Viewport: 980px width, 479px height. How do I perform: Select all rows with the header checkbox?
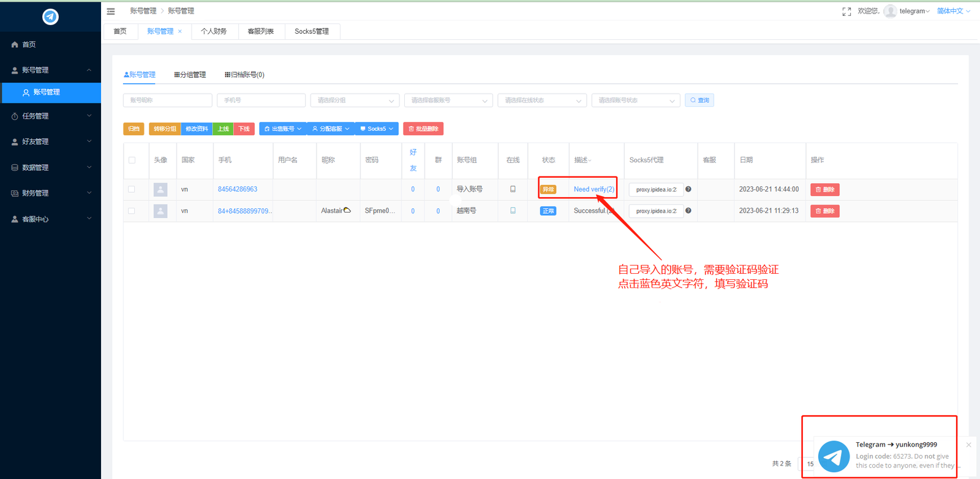pyautogui.click(x=132, y=160)
